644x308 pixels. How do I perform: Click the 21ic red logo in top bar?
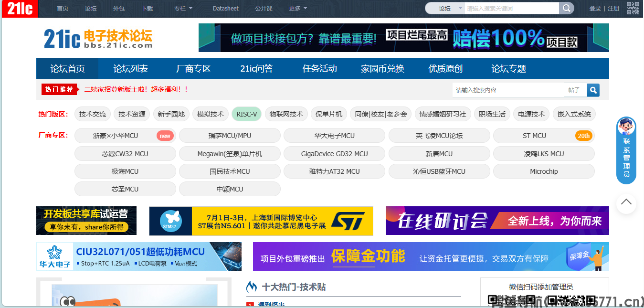[x=20, y=9]
